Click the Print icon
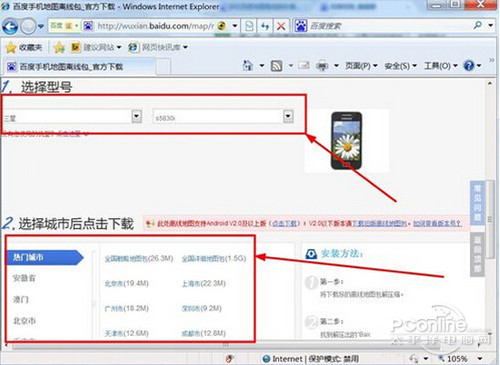500x365 pixels. tap(322, 66)
